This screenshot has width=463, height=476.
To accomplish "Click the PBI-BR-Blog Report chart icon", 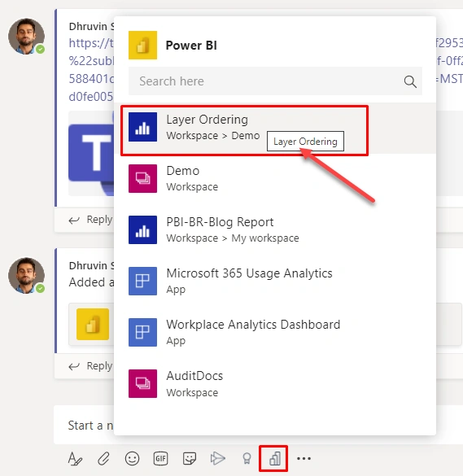I will point(142,229).
